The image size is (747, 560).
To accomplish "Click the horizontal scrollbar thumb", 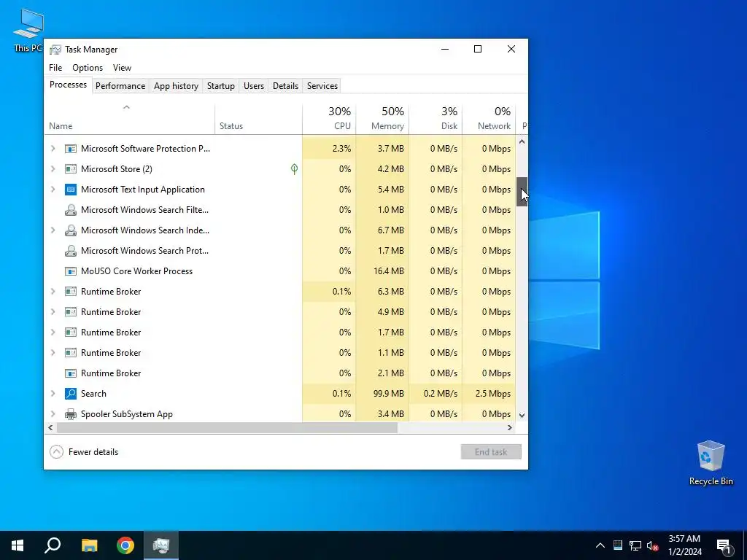I will pos(227,427).
